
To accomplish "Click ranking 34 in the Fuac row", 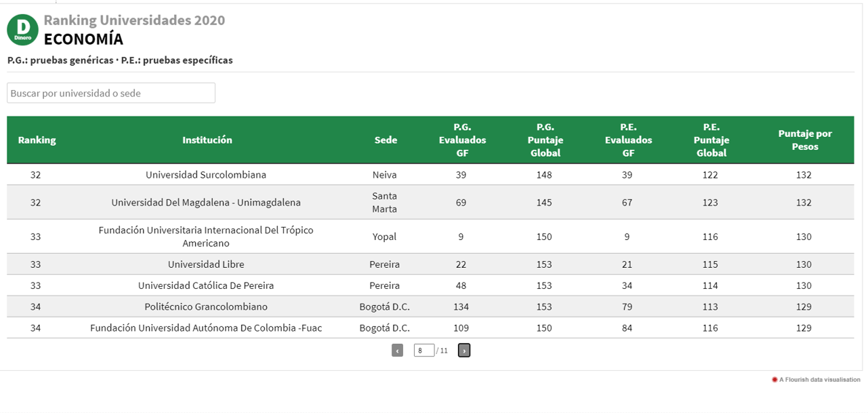I will click(x=36, y=328).
